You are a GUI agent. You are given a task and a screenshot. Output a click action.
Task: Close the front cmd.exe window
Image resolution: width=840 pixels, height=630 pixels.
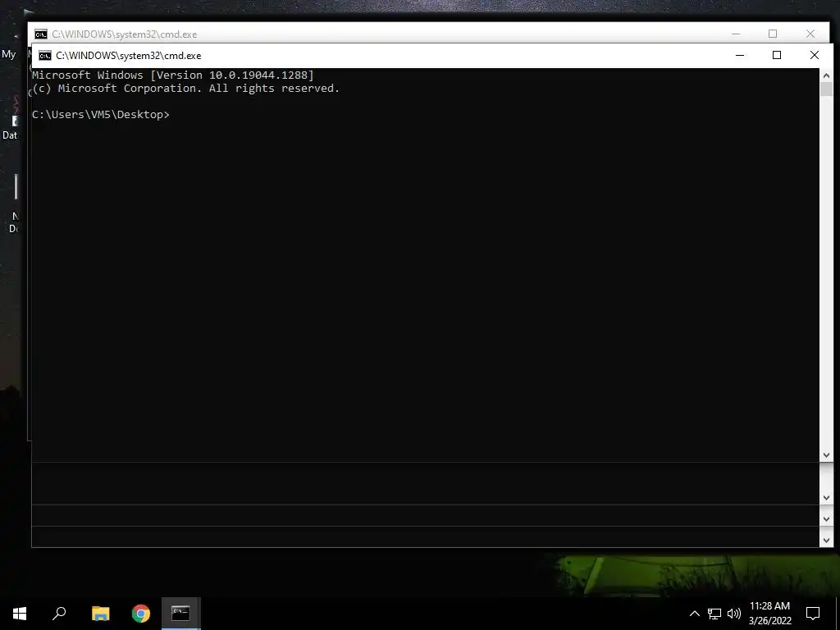[815, 55]
